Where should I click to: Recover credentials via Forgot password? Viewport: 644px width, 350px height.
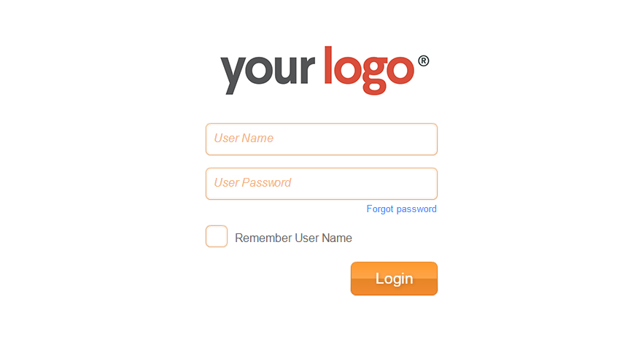click(x=401, y=209)
